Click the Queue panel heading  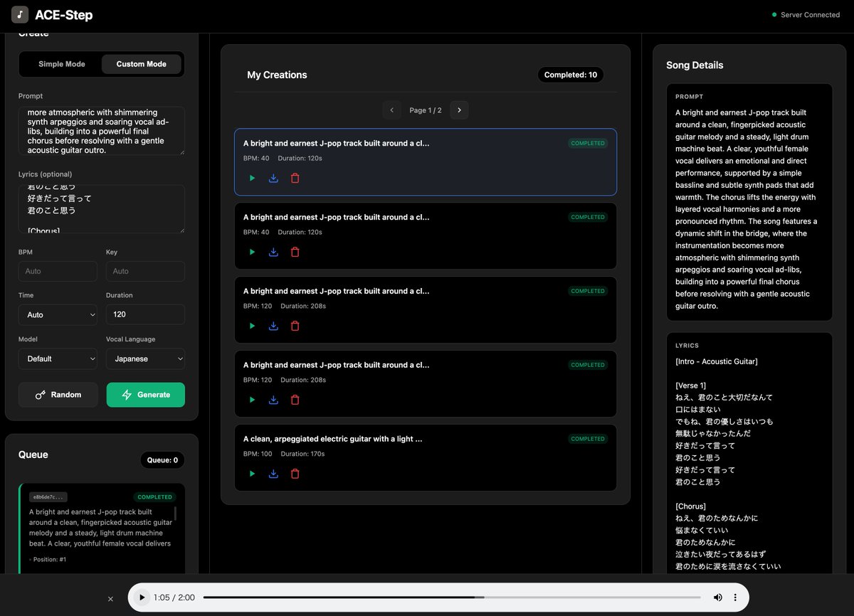tap(33, 455)
